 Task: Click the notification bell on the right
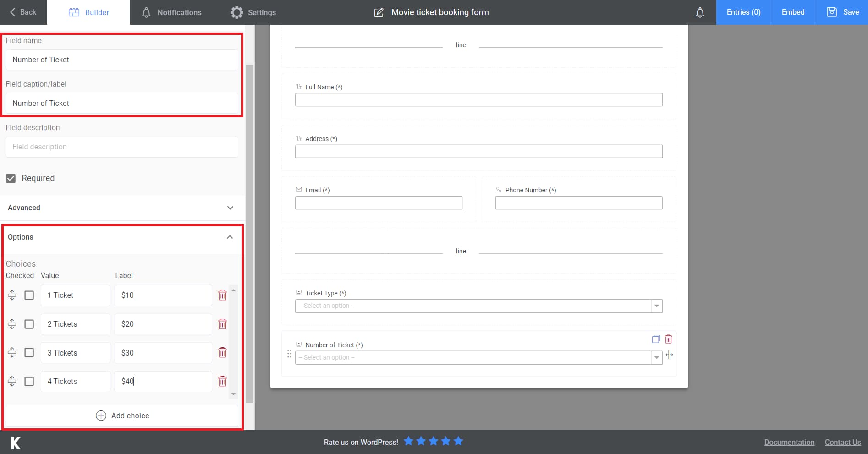(700, 12)
